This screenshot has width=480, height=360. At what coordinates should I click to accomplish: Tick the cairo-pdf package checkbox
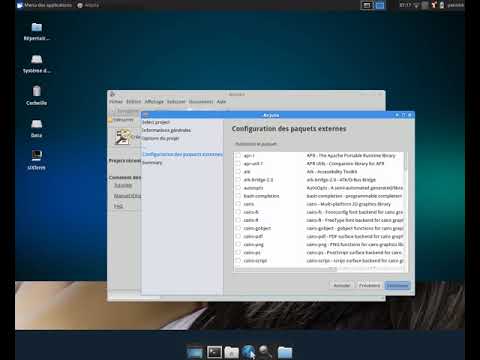[x=238, y=236]
